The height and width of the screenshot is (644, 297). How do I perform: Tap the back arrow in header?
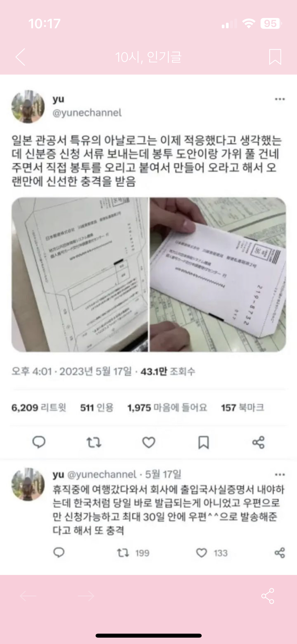[20, 57]
